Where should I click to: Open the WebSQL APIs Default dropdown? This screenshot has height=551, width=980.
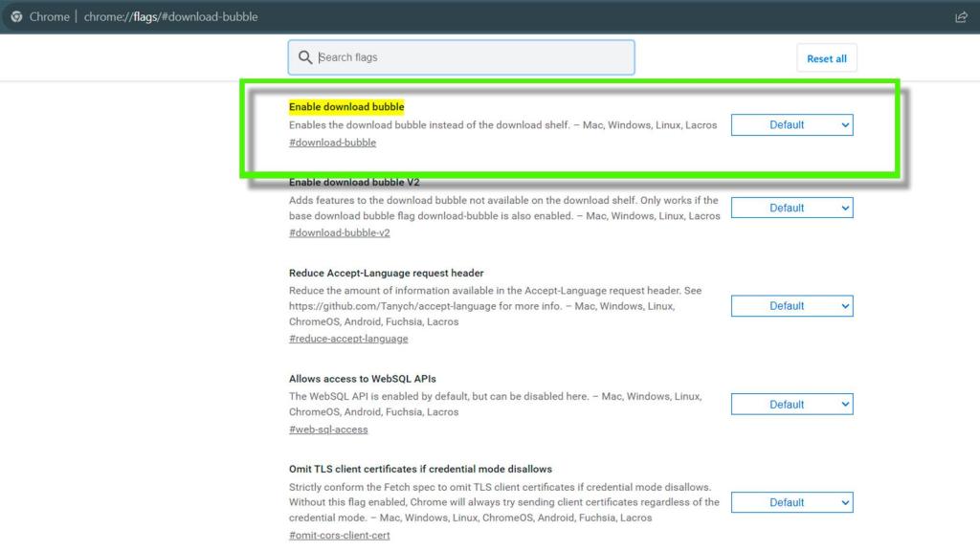click(x=791, y=405)
